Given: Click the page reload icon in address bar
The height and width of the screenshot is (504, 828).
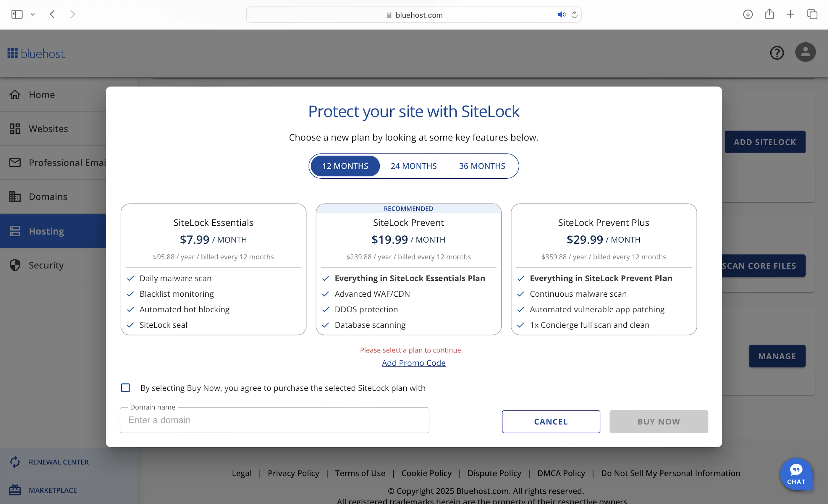Looking at the screenshot, I should pos(575,15).
